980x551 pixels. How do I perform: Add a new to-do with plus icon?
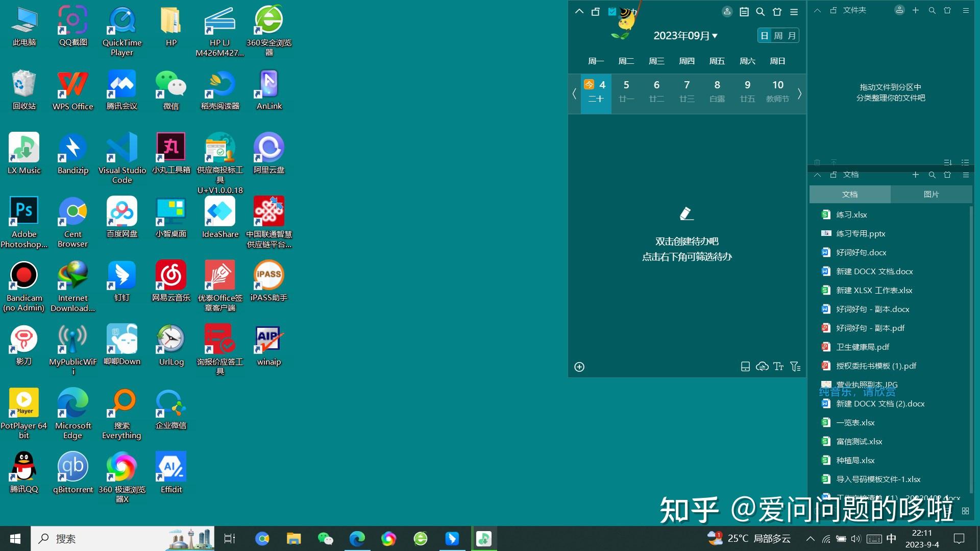tap(579, 367)
